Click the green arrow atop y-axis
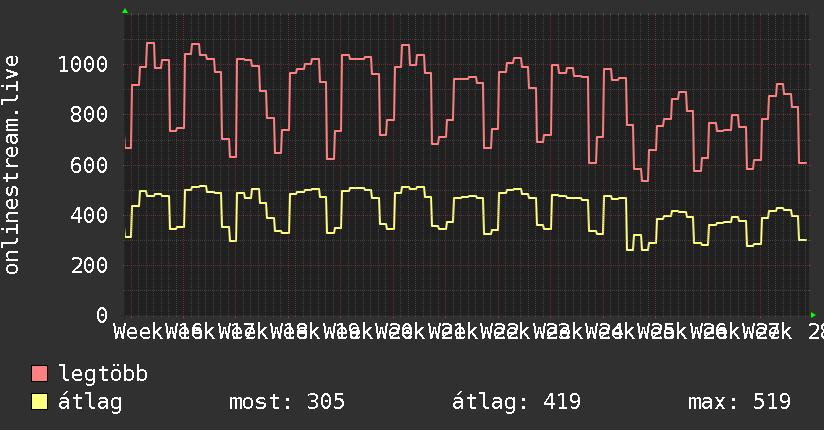 click(x=125, y=11)
